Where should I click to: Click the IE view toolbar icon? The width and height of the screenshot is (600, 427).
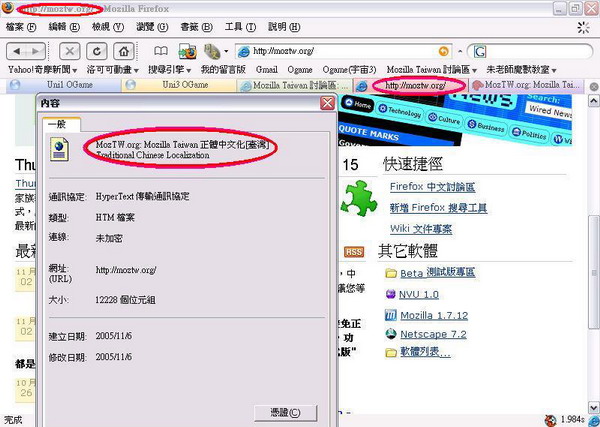tap(188, 51)
